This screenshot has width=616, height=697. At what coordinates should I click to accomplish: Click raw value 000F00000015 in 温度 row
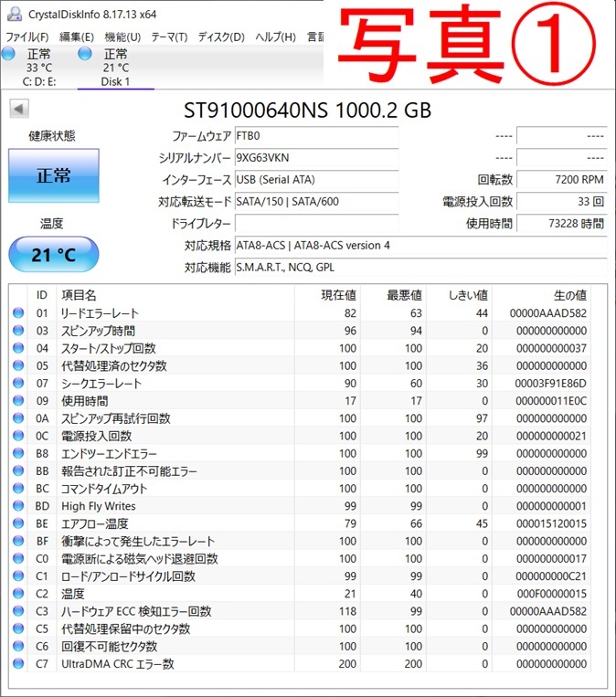(551, 594)
